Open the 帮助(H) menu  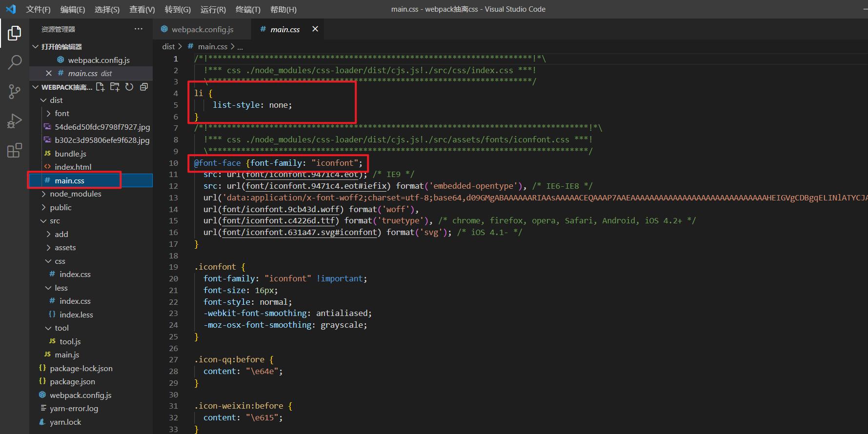[283, 9]
